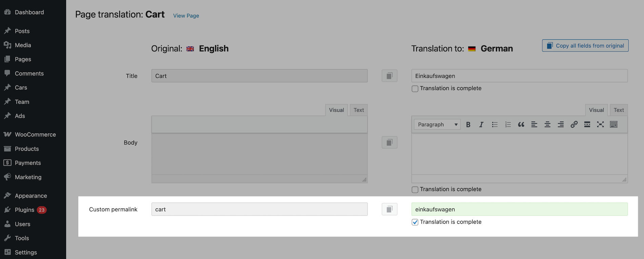Insert Read More tag
The image size is (644, 259).
[x=587, y=125]
